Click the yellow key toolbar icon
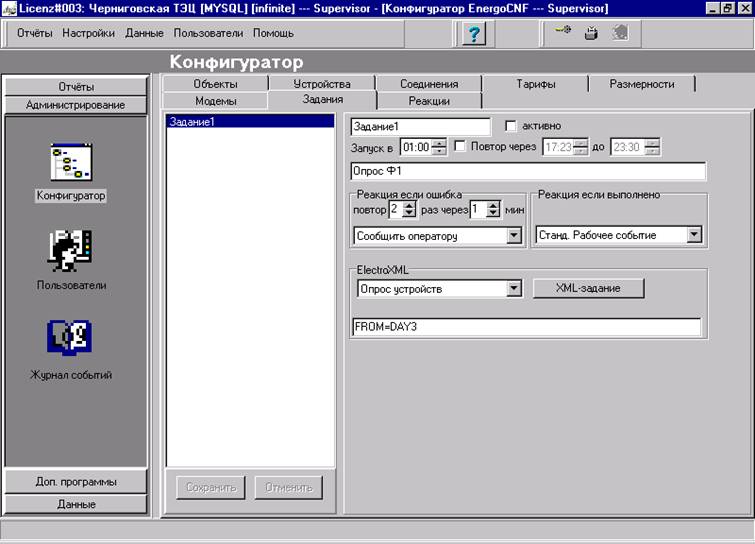This screenshot has height=544, width=755. click(x=563, y=30)
